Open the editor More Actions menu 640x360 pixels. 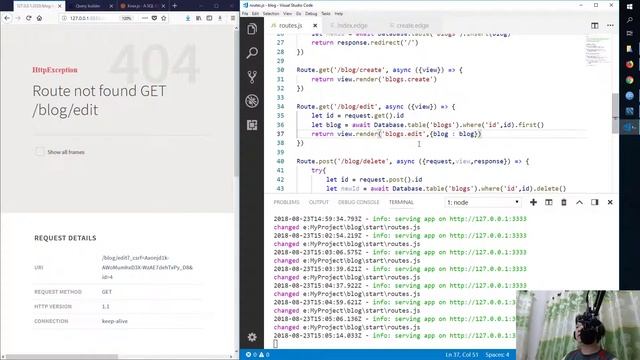[610, 26]
